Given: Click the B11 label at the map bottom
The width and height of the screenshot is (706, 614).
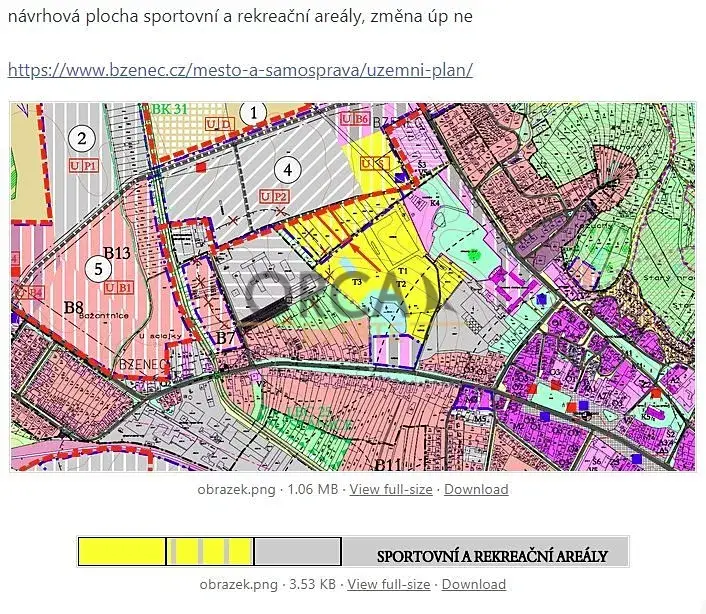Looking at the screenshot, I should click(388, 464).
